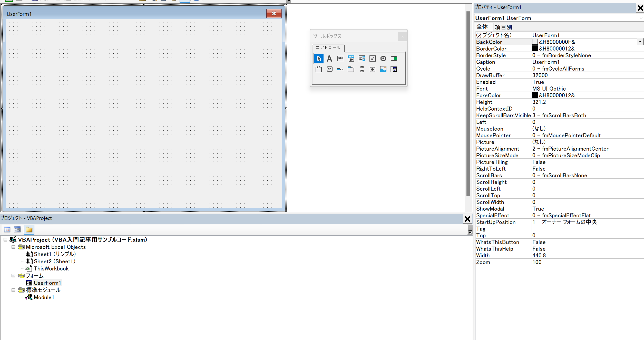Select the Image control in the toolbox

pos(383,69)
